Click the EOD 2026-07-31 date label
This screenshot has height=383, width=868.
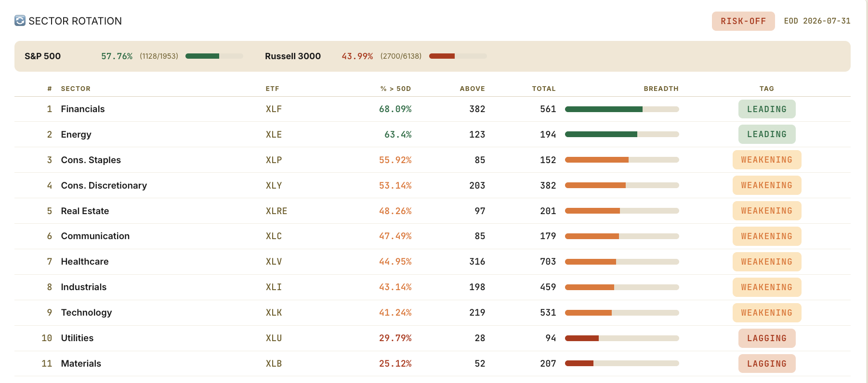817,21
